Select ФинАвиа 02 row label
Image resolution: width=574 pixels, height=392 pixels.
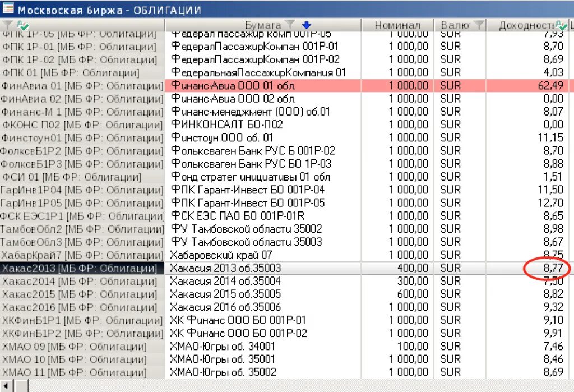82,99
